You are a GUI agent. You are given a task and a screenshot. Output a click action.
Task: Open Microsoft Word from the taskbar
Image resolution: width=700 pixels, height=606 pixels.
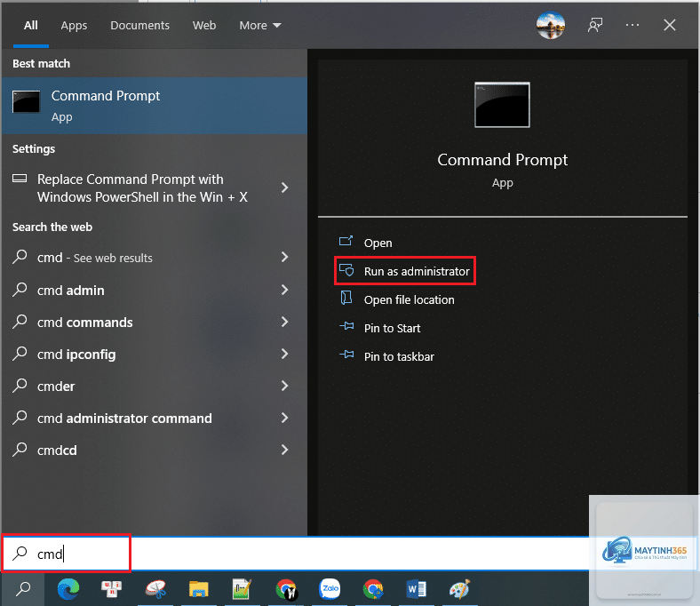pos(417,589)
